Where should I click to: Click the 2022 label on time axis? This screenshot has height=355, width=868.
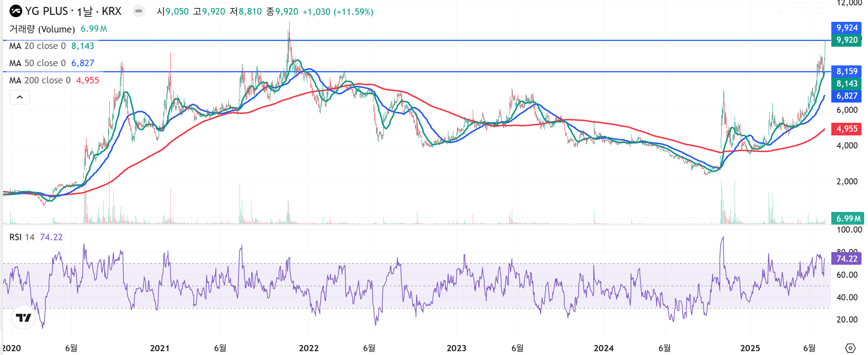(x=309, y=348)
